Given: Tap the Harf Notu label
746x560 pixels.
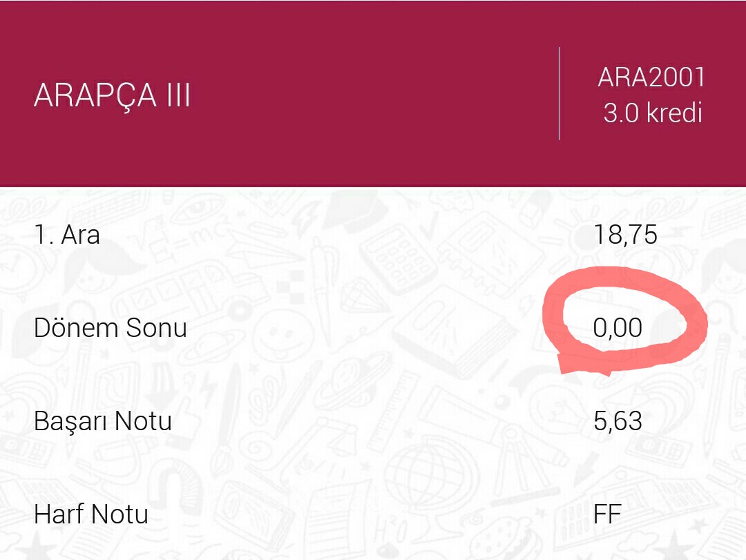Looking at the screenshot, I should 91,514.
